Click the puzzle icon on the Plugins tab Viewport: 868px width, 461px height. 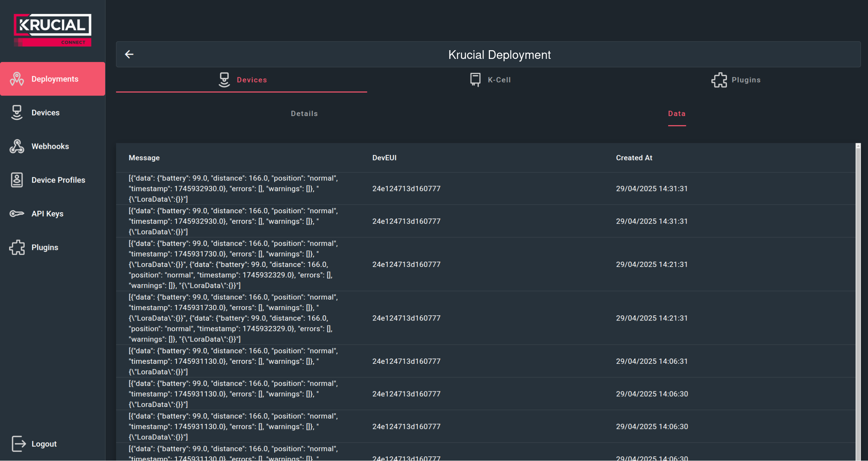click(718, 80)
